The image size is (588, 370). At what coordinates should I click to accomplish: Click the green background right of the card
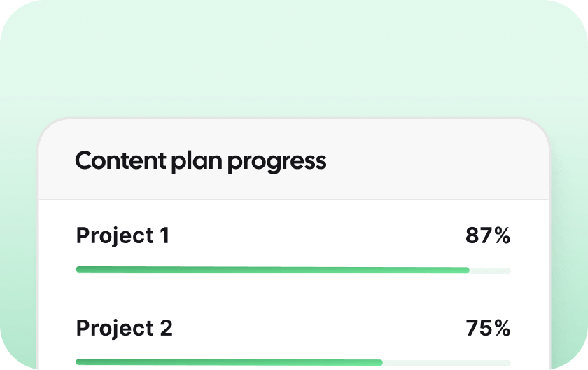click(x=570, y=245)
